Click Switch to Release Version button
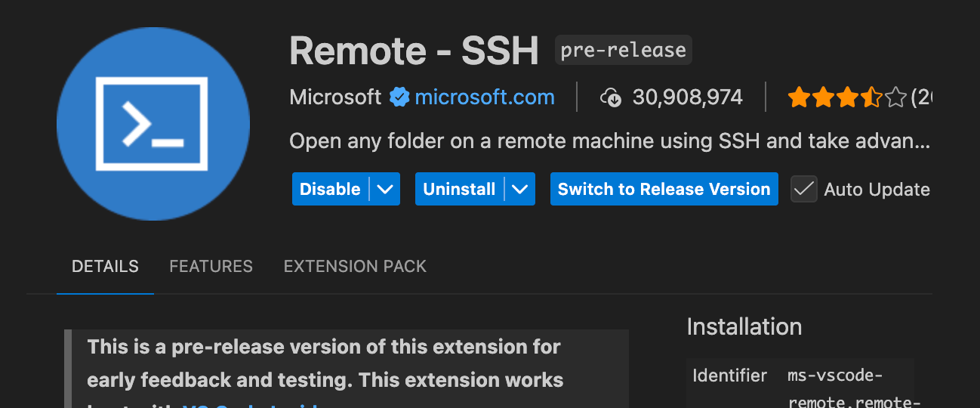Image resolution: width=980 pixels, height=408 pixels. [x=664, y=189]
